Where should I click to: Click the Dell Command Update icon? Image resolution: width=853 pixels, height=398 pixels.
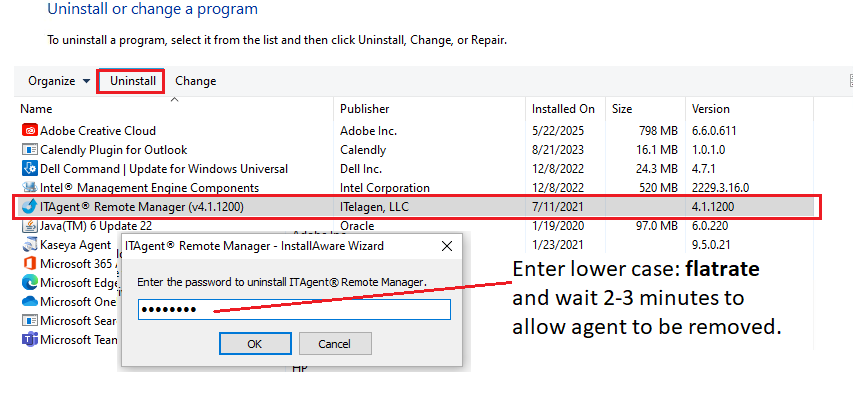29,169
